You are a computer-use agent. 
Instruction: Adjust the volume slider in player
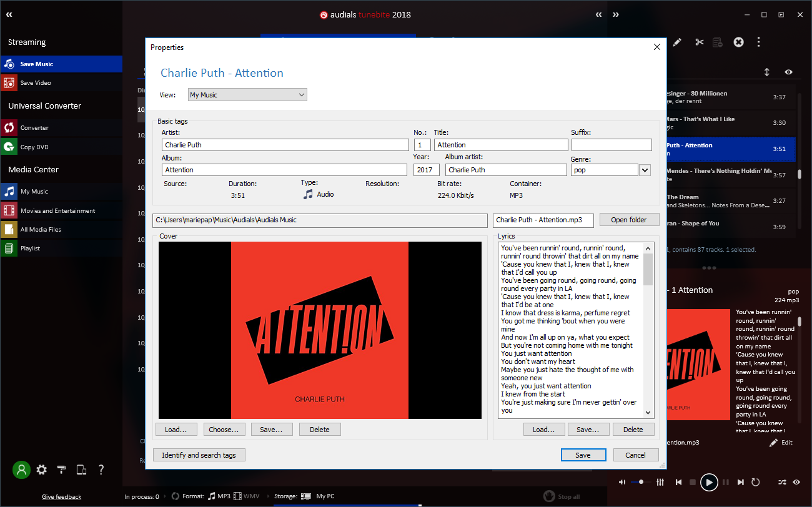(x=642, y=482)
